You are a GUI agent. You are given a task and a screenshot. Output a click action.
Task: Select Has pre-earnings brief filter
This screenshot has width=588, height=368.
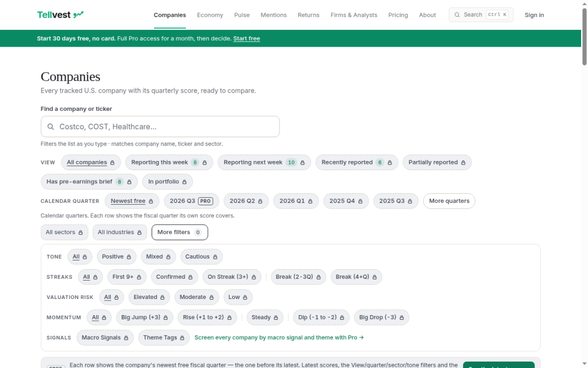pyautogui.click(x=89, y=181)
